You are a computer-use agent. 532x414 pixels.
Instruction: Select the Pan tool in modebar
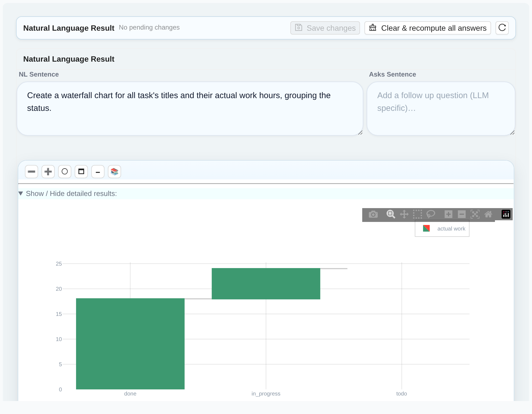coord(404,214)
